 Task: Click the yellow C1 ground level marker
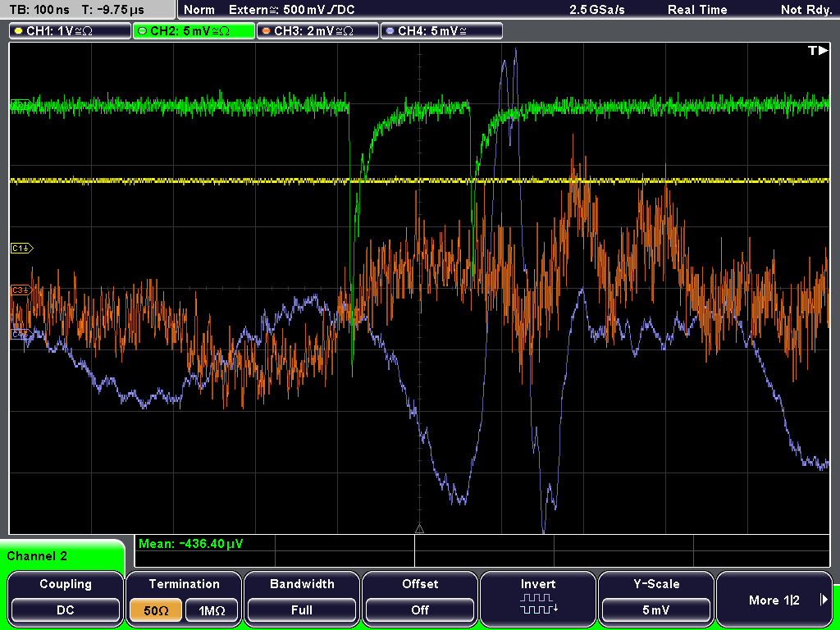[x=21, y=248]
